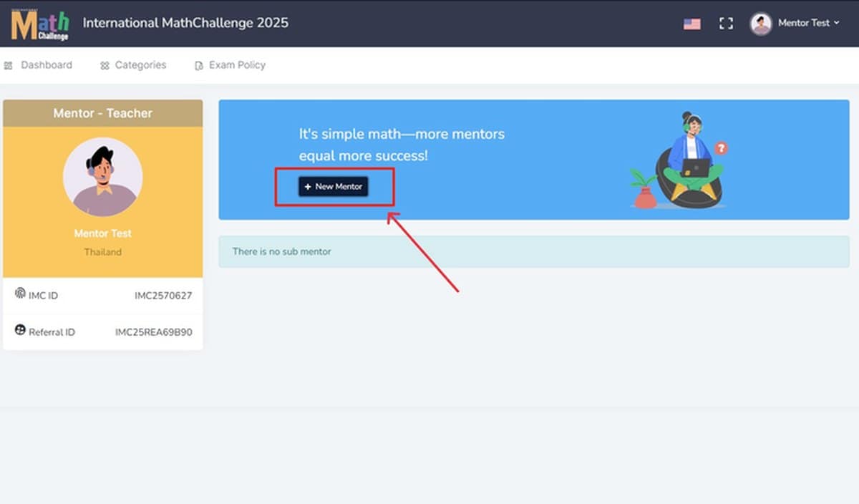The image size is (859, 504).
Task: Toggle fullscreen mode icon
Action: pyautogui.click(x=726, y=24)
